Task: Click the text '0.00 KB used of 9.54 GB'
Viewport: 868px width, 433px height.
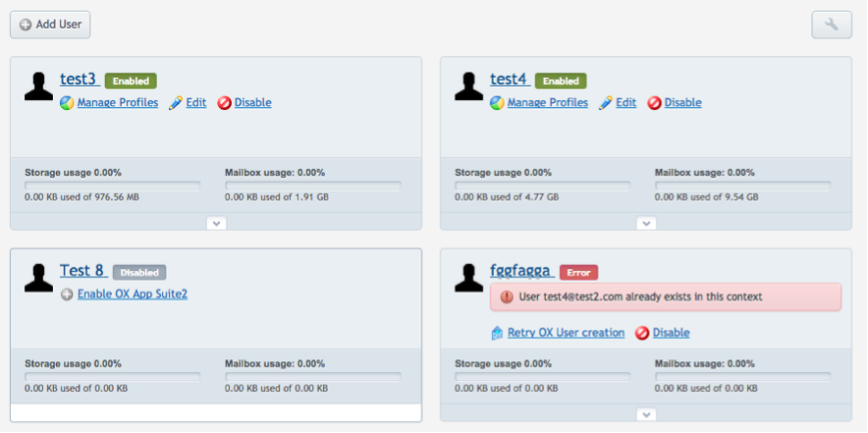Action: [x=707, y=197]
